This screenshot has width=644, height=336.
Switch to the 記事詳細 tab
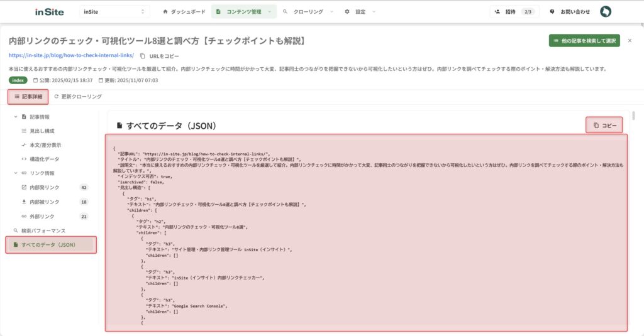28,97
